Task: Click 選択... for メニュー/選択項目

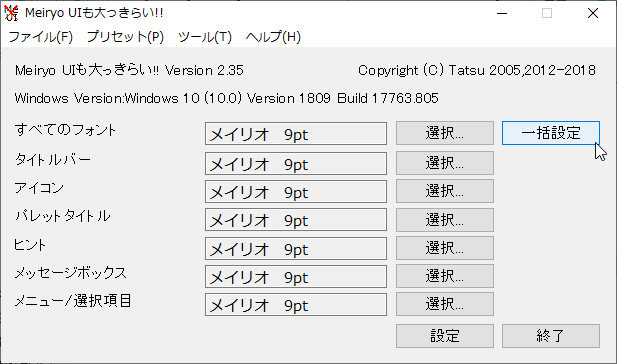Action: (x=445, y=304)
